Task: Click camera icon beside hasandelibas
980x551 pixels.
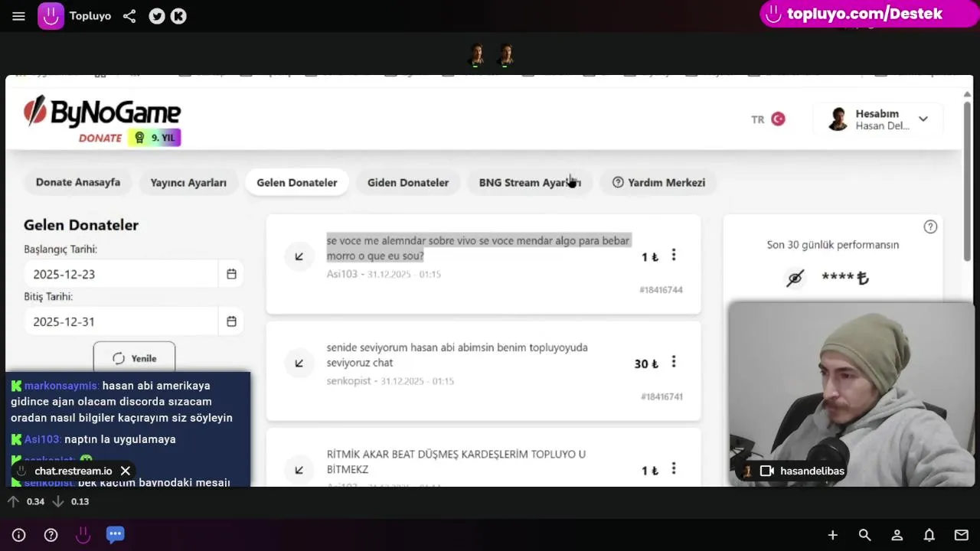Action: tap(766, 471)
